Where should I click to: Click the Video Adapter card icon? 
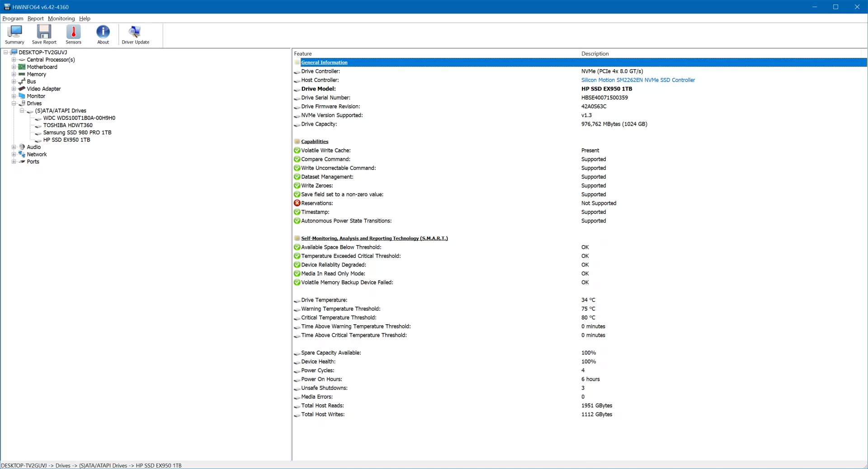pos(22,89)
